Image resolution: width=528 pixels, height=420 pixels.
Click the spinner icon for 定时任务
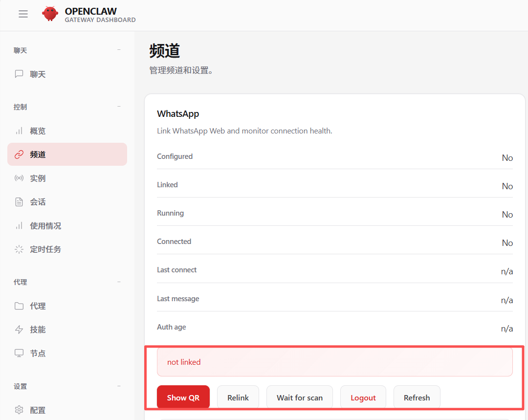(x=19, y=249)
